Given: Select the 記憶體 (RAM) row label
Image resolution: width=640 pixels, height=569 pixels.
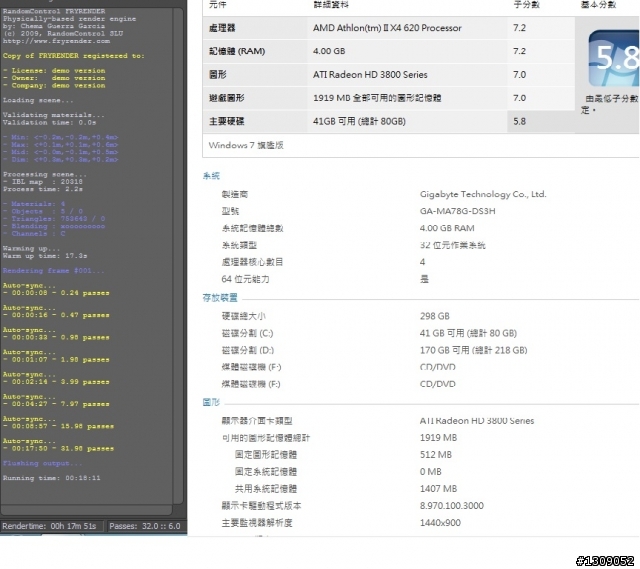Looking at the screenshot, I should [x=237, y=51].
